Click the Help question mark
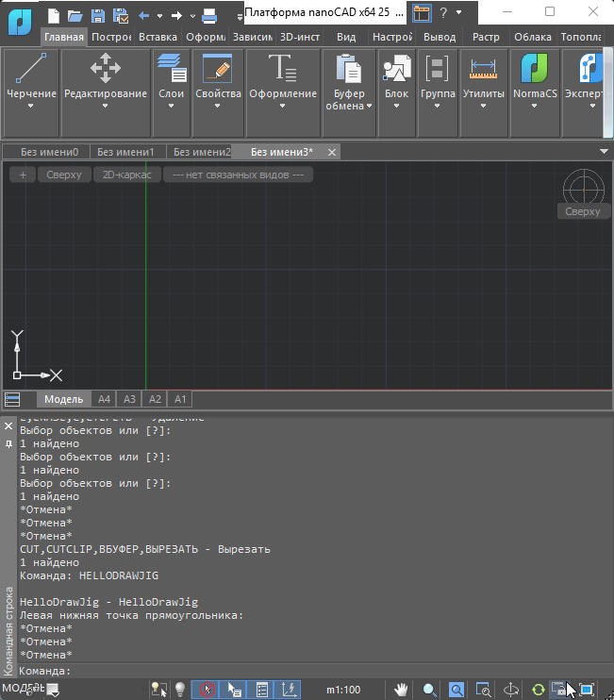Viewport: 614px width, 700px height. tap(443, 12)
